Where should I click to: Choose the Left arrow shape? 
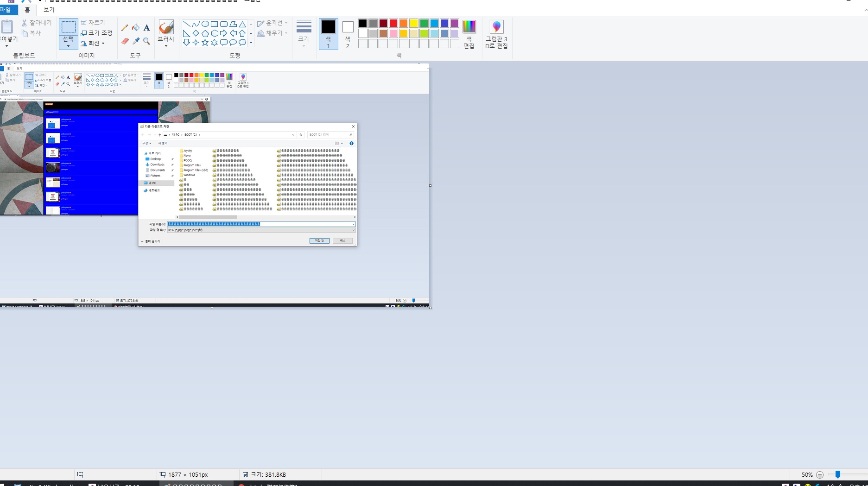233,33
